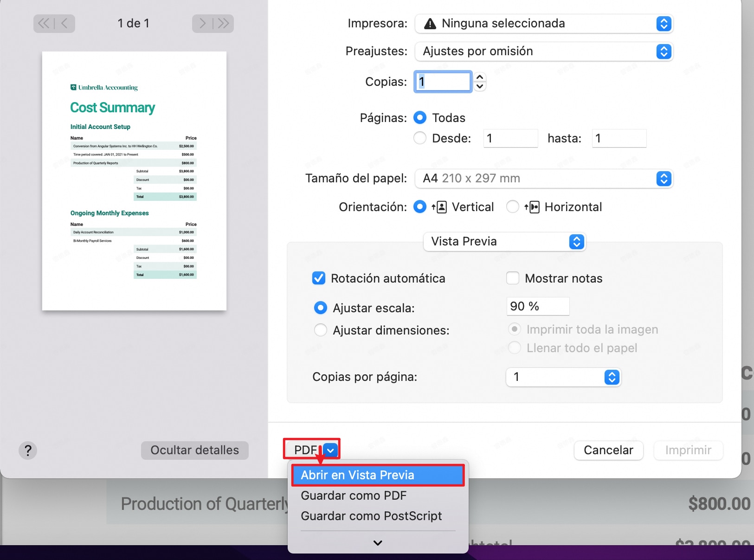The height and width of the screenshot is (560, 754).
Task: Open the Vista Previa options dropdown
Action: (x=504, y=242)
